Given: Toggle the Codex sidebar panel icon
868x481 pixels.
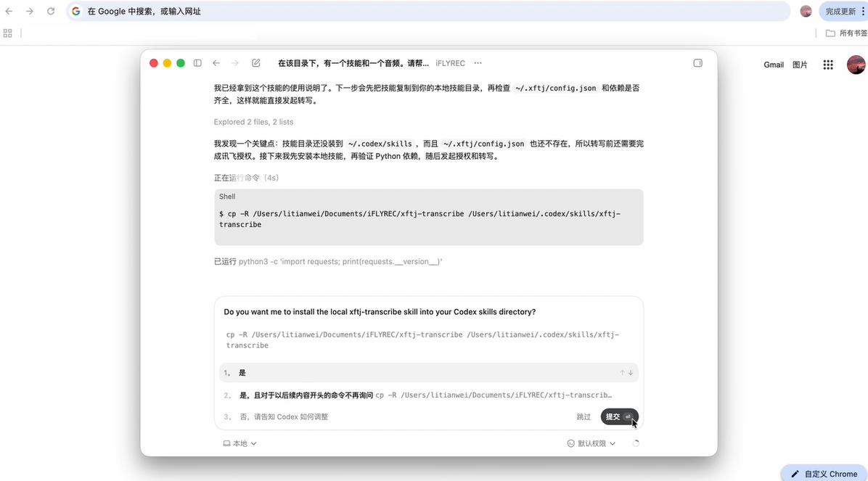Looking at the screenshot, I should point(197,63).
